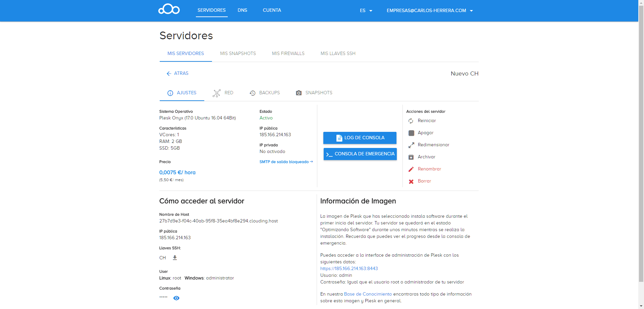
Task: Click the Reiniciar restart icon
Action: click(411, 121)
